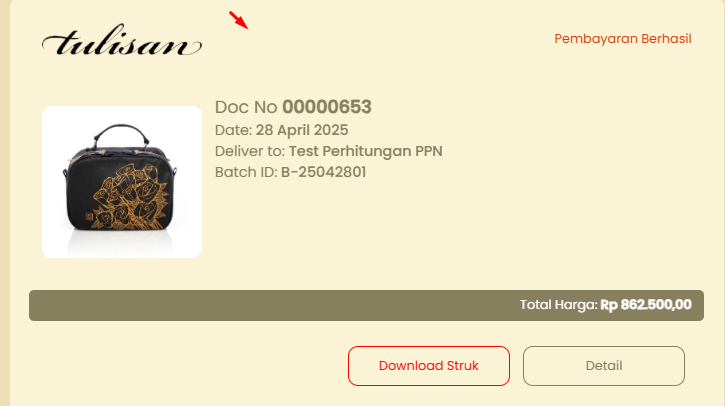Click the "Batch ID:" label
Viewport: 725px width, 406px height.
(x=246, y=172)
